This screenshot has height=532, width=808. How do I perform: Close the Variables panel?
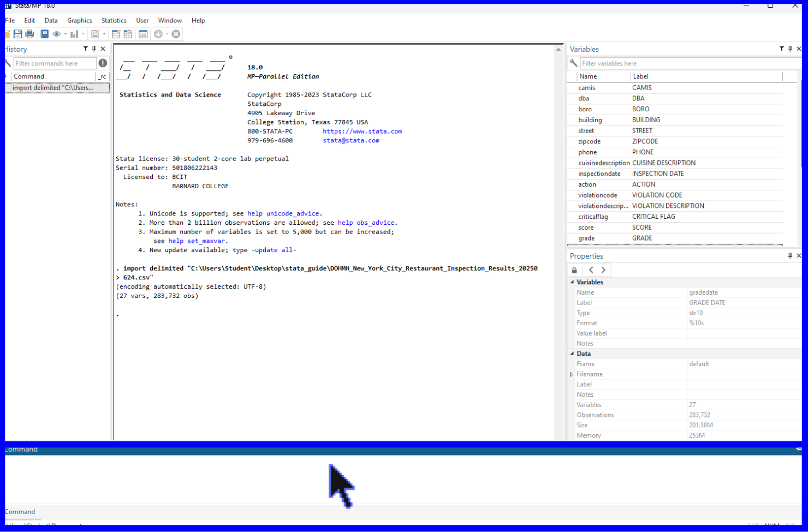[799, 49]
